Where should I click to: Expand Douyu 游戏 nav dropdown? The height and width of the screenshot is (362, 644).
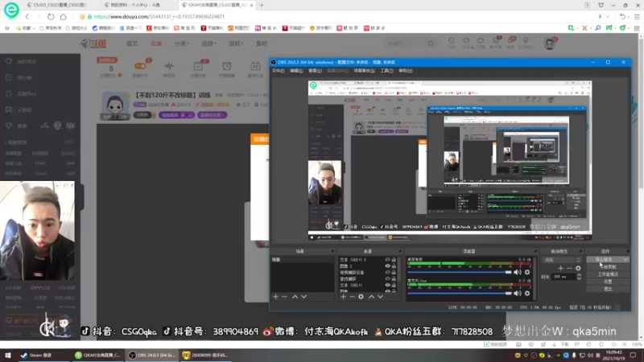[x=236, y=43]
